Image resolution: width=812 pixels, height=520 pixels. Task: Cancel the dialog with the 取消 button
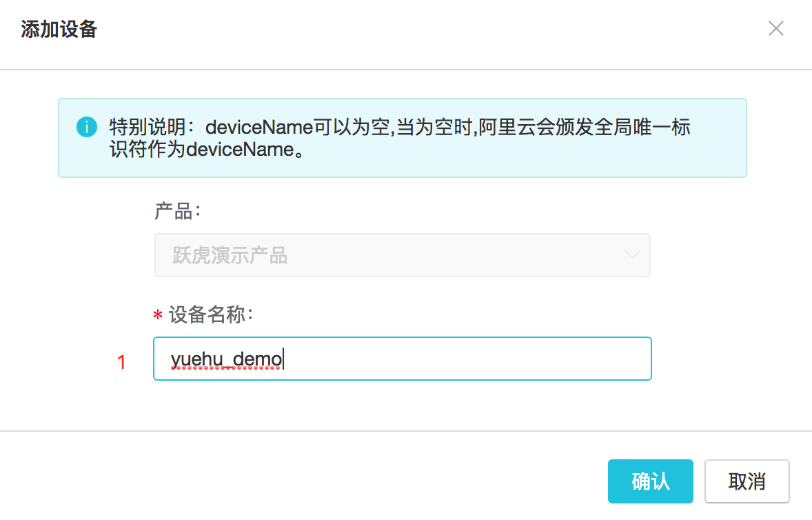[x=747, y=481]
